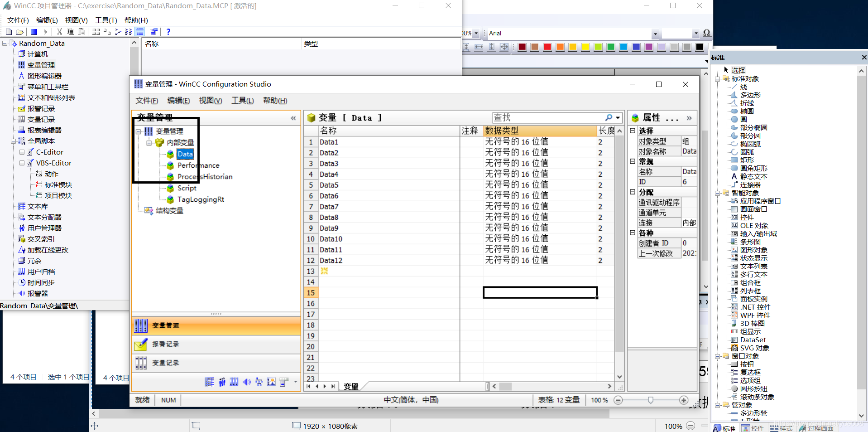Select black color swatch in palette

pyautogui.click(x=700, y=47)
